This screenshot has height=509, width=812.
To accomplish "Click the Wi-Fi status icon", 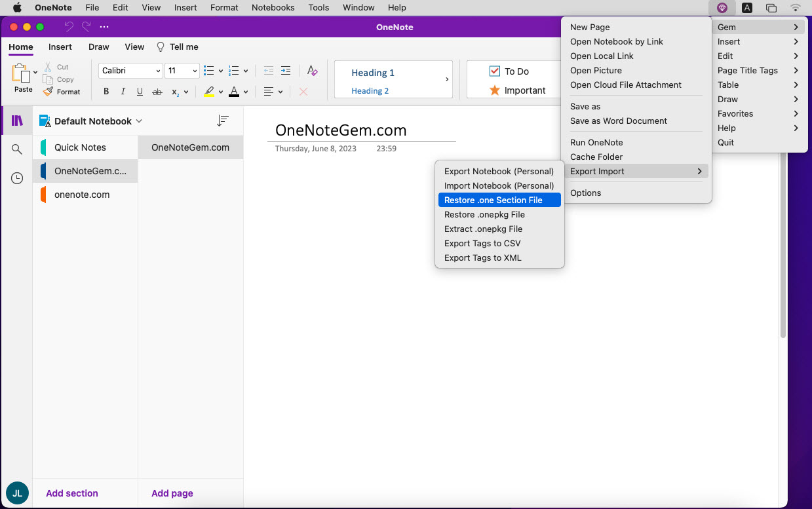I will click(796, 8).
